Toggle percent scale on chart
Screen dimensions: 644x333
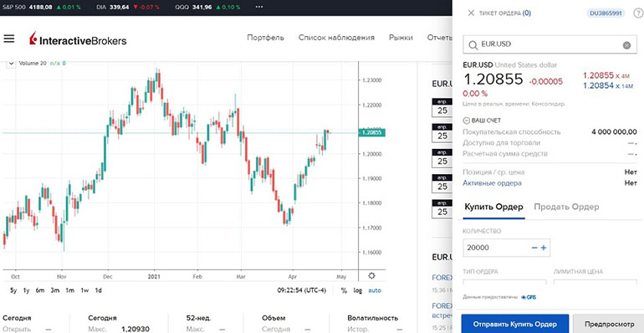(x=344, y=290)
